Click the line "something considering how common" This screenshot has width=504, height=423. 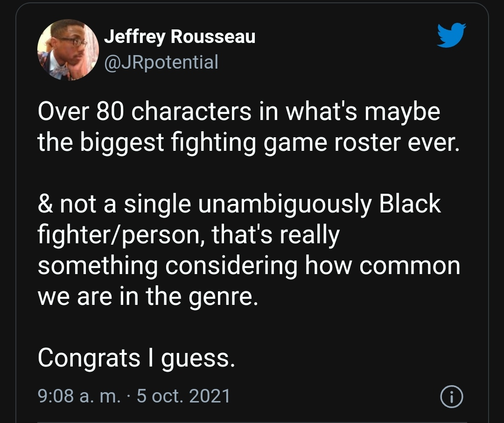[x=249, y=266]
